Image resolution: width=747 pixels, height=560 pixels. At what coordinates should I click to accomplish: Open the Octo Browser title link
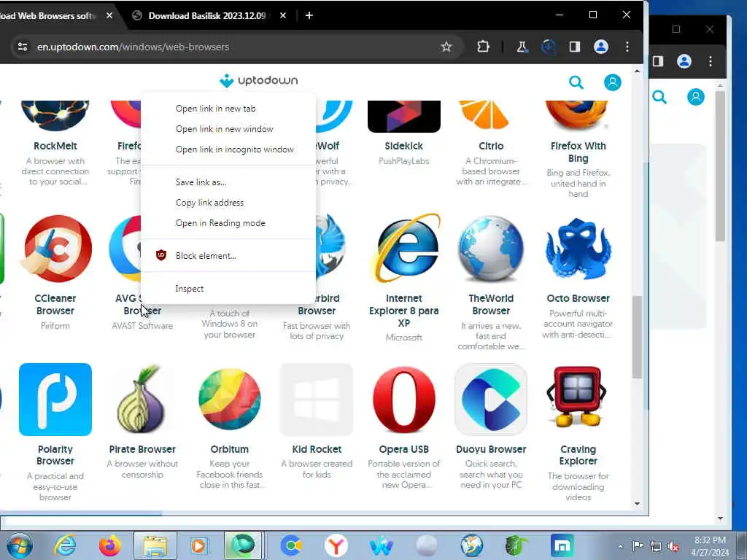[x=578, y=298]
